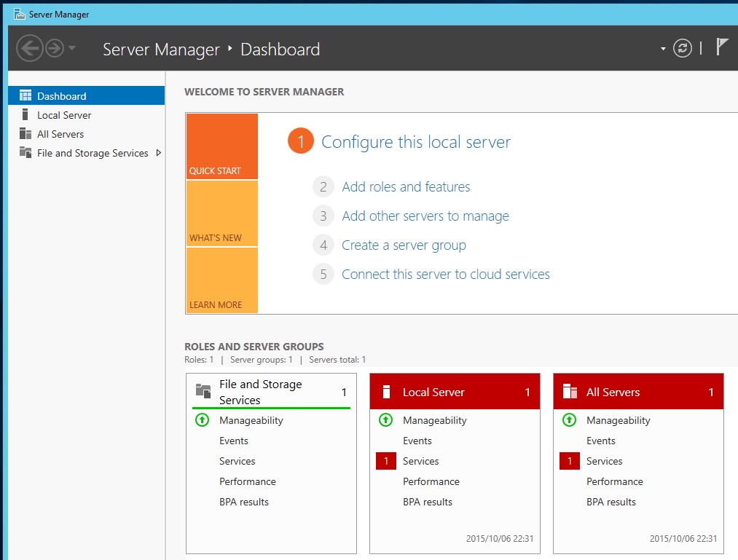Open the Notifications flag
Image resolution: width=738 pixels, height=560 pixels.
pos(722,47)
